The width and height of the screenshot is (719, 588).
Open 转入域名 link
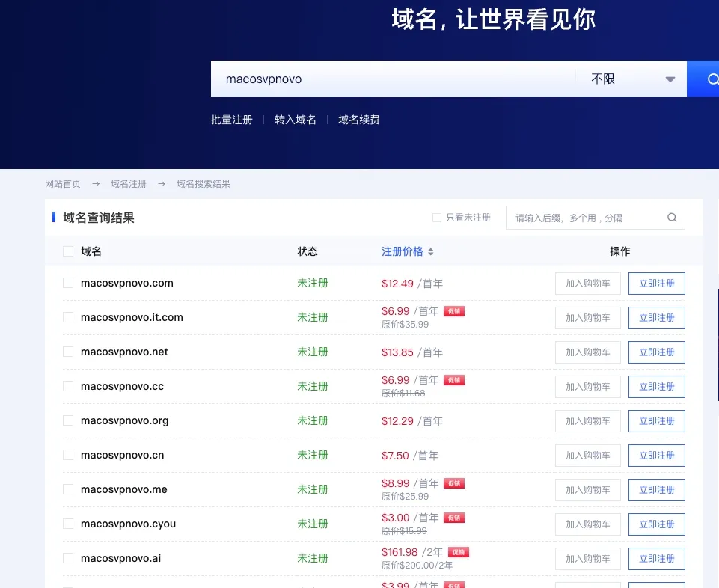click(296, 120)
